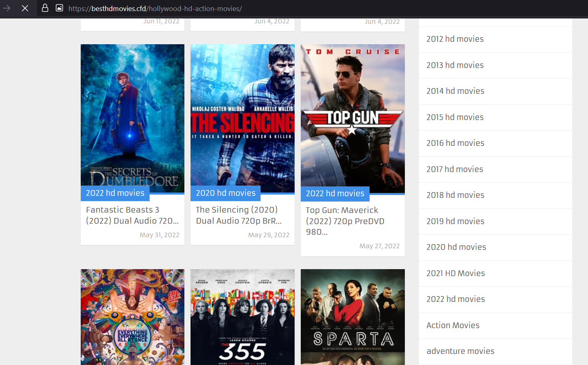Select 2015 hd movies category
The image size is (588, 365).
coord(455,117)
